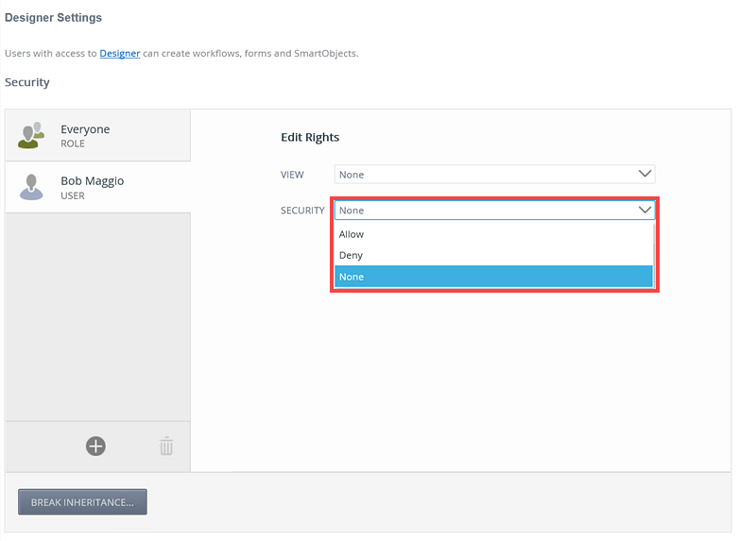Select the Everyone name in security list
This screenshot has width=756, height=541.
85,129
